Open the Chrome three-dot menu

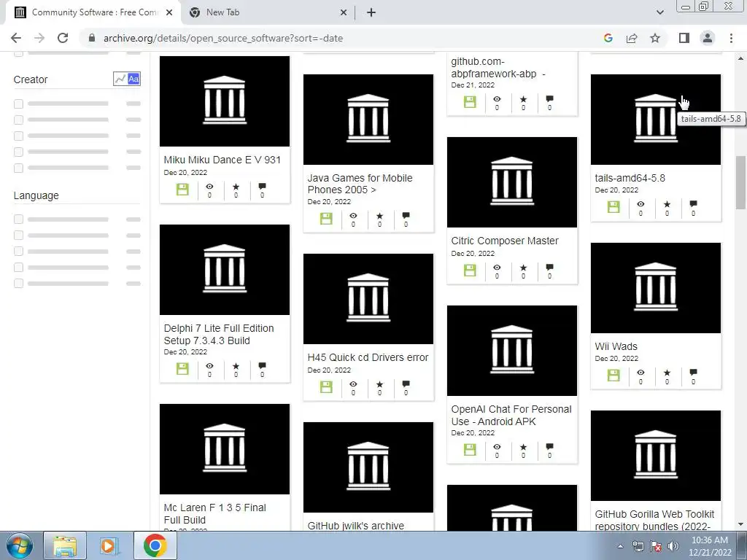click(731, 38)
